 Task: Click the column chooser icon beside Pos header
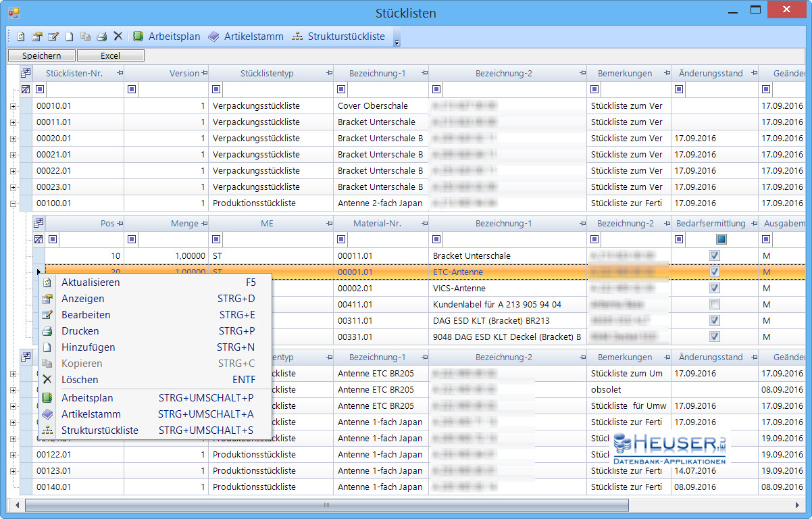tap(39, 223)
